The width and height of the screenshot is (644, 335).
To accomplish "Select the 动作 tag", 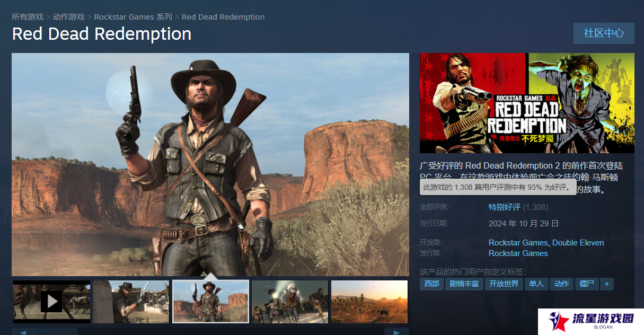I will click(561, 284).
